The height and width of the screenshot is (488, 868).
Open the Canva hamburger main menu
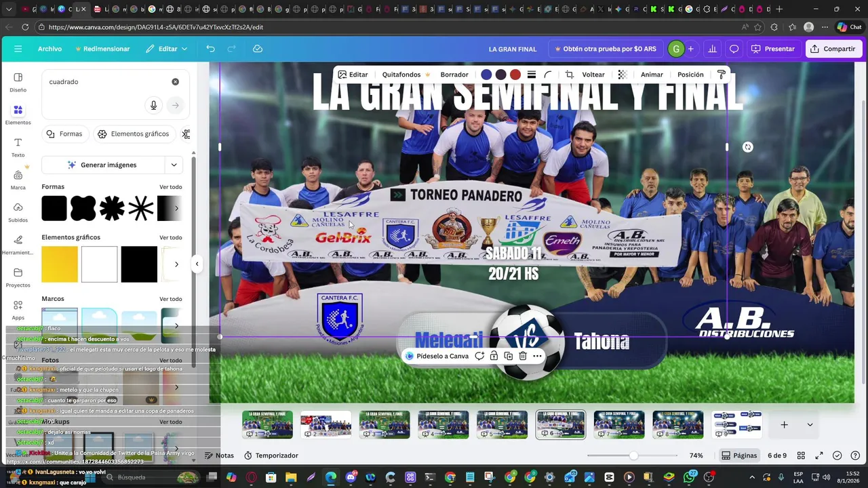[18, 49]
